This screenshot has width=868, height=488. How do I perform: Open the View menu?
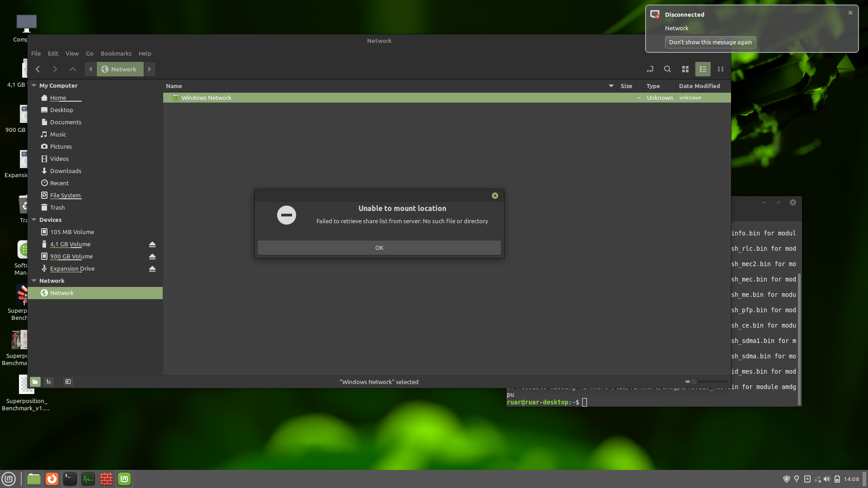(x=72, y=53)
